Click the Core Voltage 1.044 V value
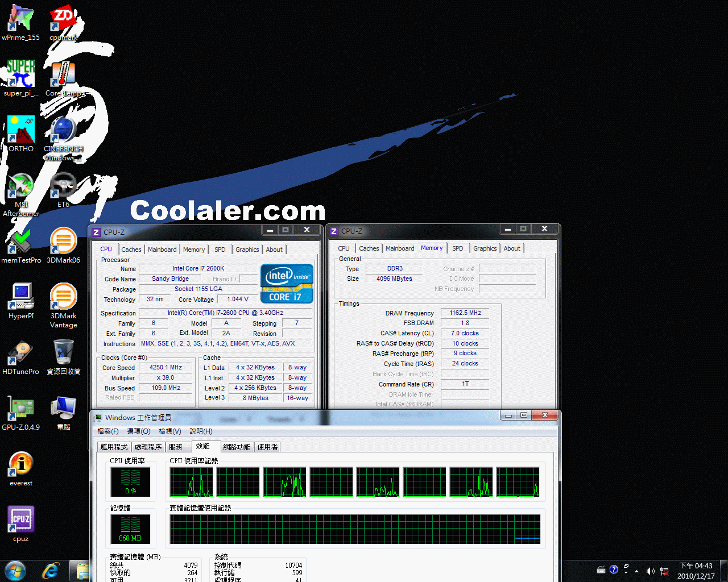The image size is (728, 582). click(238, 300)
